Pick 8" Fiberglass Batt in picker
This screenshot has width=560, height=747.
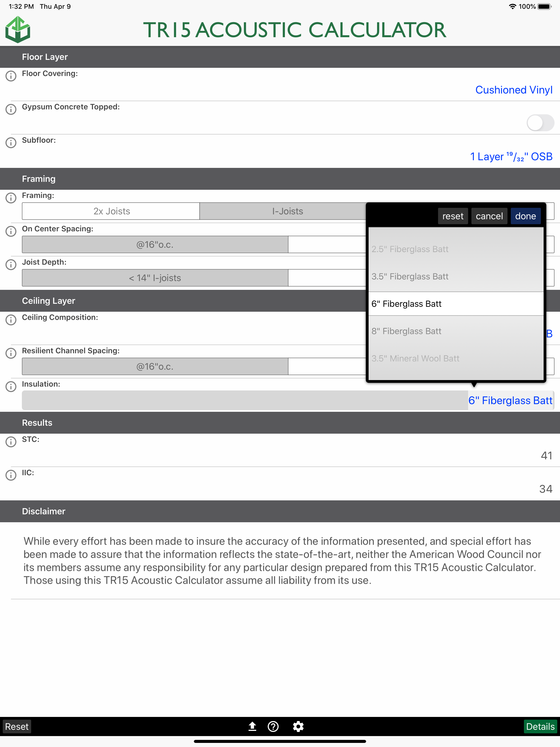pos(456,331)
